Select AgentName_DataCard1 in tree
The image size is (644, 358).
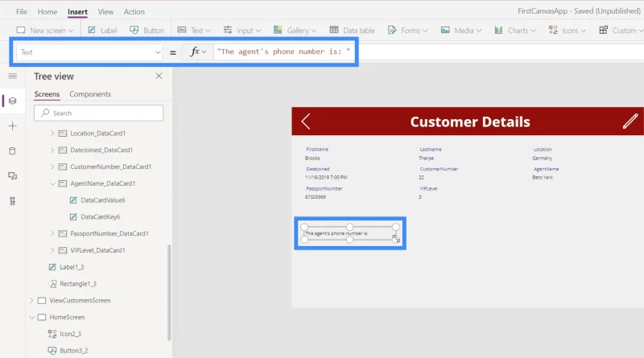103,183
